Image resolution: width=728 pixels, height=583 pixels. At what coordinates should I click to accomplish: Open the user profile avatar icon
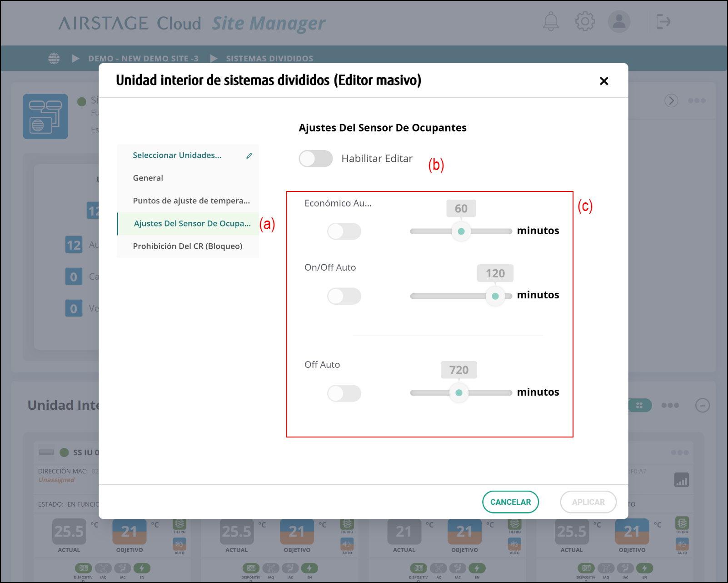[619, 22]
